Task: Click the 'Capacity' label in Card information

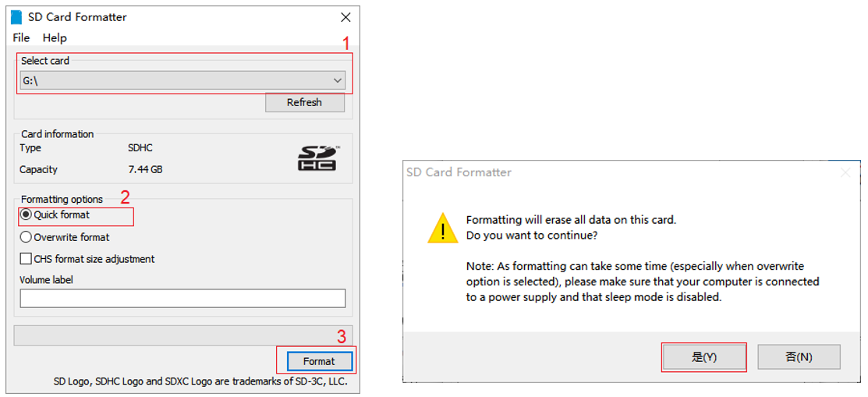Action: coord(38,169)
